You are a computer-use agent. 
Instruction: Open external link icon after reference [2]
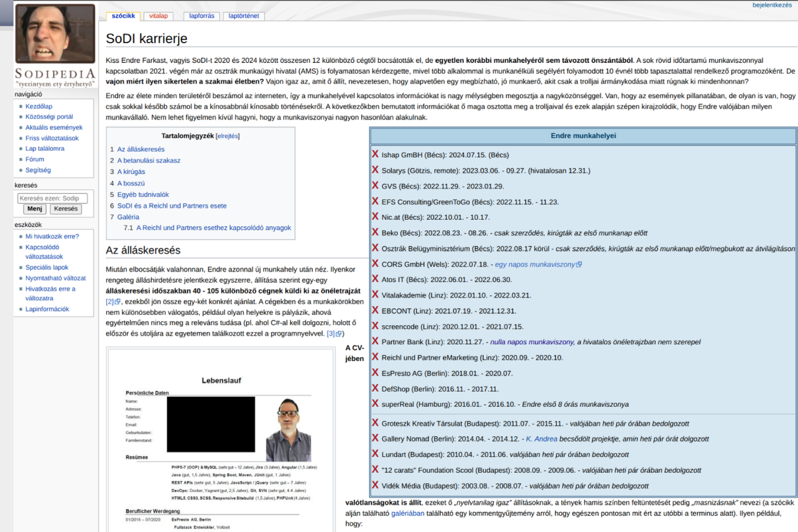[x=117, y=301]
